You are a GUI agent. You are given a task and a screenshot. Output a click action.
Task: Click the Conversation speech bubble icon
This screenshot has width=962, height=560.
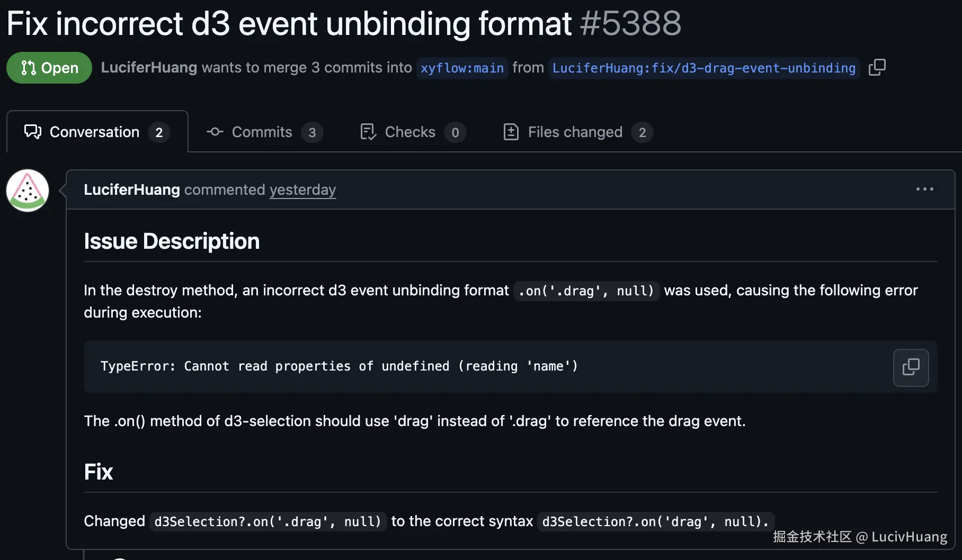(x=33, y=132)
